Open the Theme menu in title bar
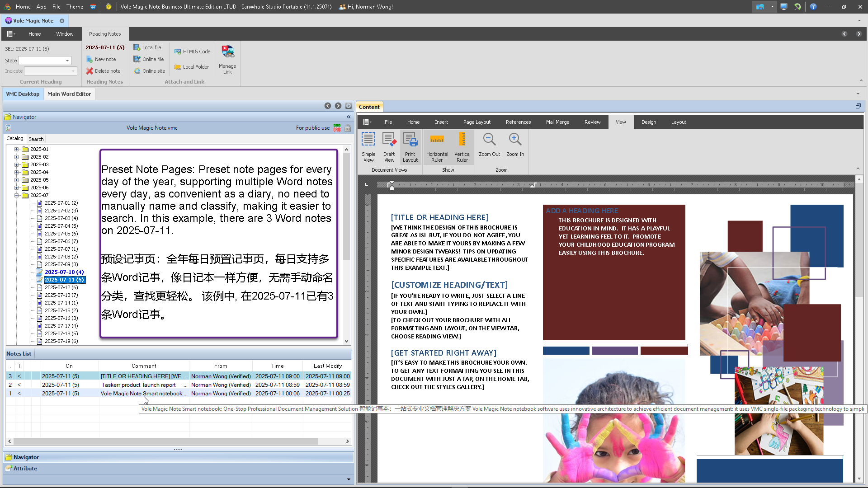Viewport: 868px width, 488px height. tap(75, 7)
